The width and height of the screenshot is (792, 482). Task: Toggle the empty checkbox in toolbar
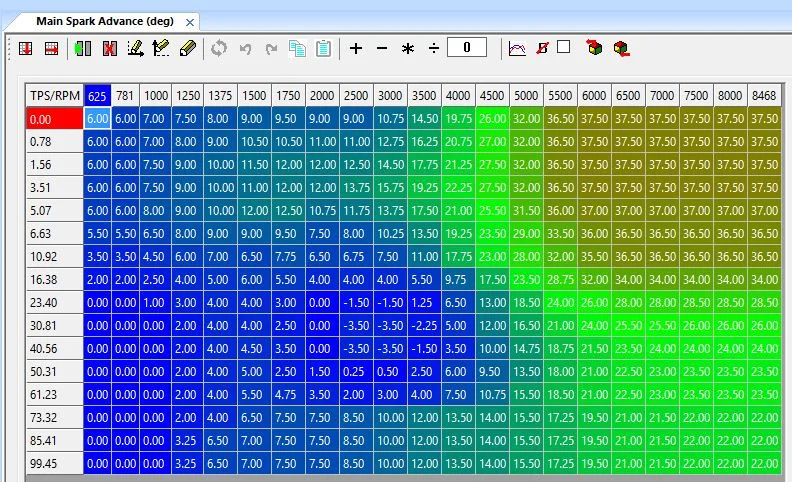[563, 46]
